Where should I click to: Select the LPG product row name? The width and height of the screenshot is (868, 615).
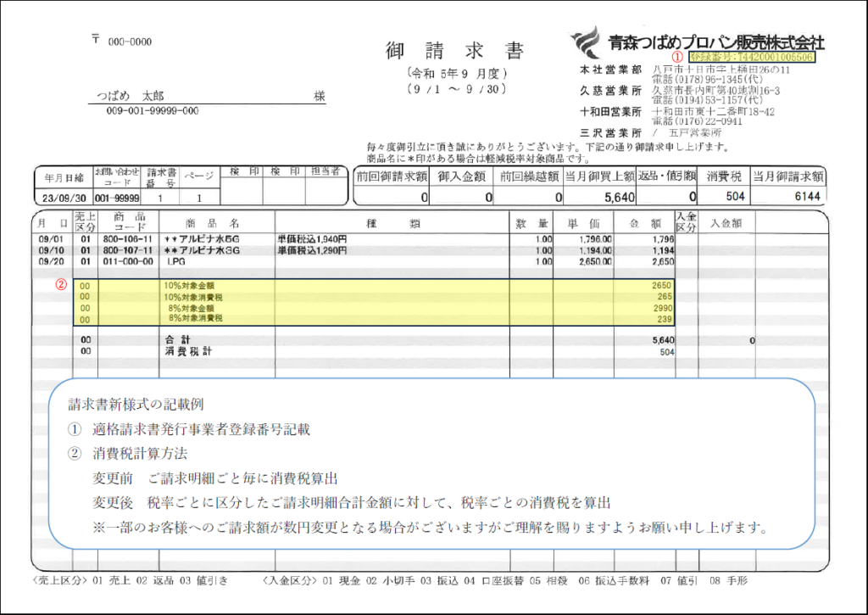(179, 263)
